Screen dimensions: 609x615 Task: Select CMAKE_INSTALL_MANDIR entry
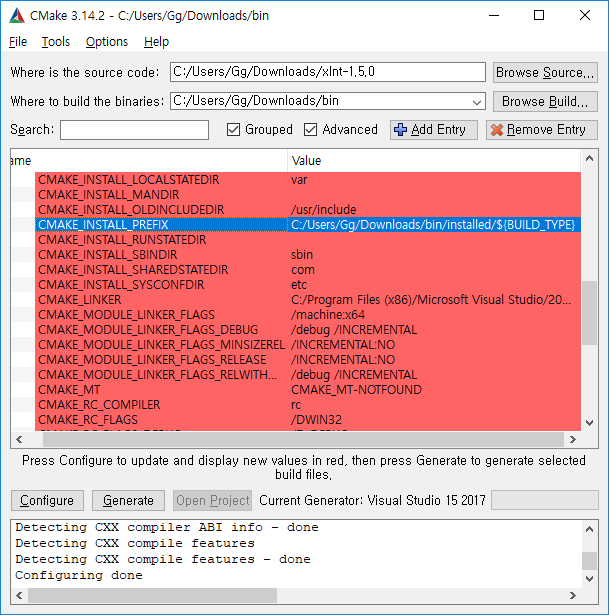pos(109,195)
